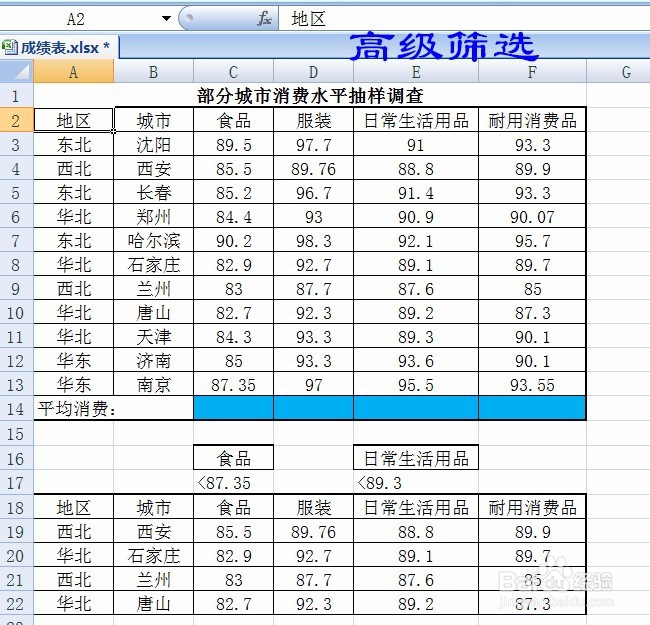Screen dimensions: 650x625
Task: Click the Select All corner button
Action: coord(17,71)
